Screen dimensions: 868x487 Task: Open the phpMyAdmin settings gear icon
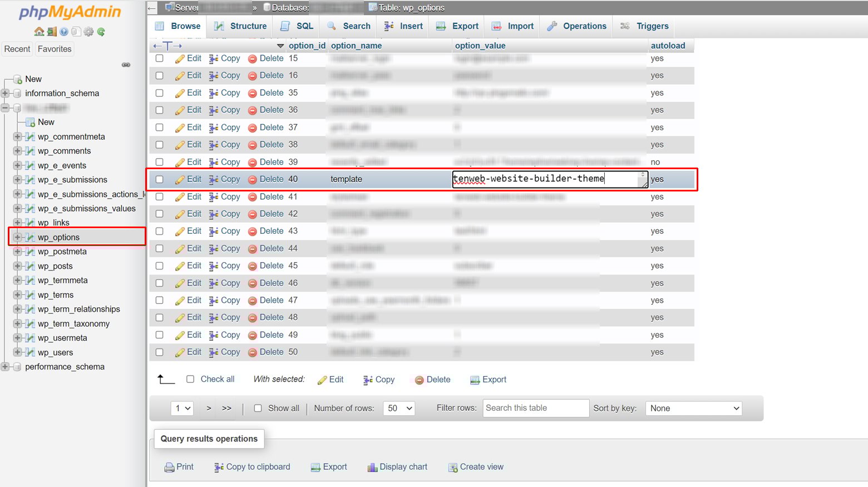click(x=88, y=32)
